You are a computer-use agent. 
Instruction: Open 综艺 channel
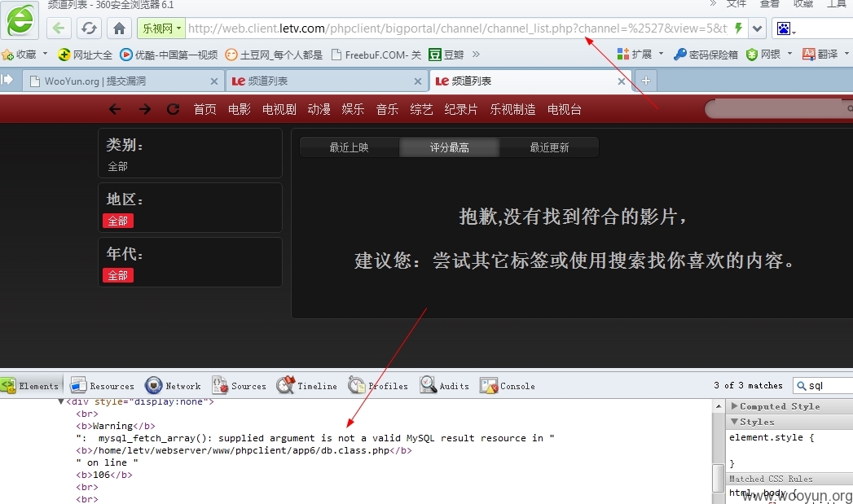pyautogui.click(x=421, y=109)
